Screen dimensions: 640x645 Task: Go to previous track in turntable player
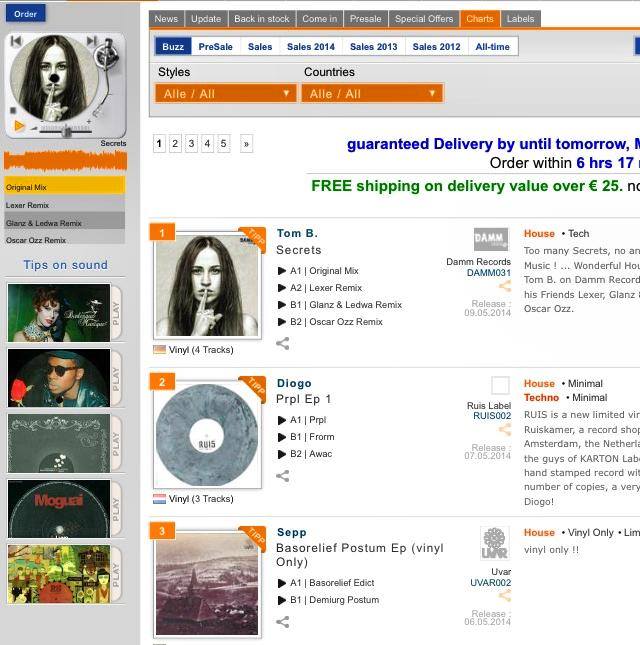click(x=16, y=41)
